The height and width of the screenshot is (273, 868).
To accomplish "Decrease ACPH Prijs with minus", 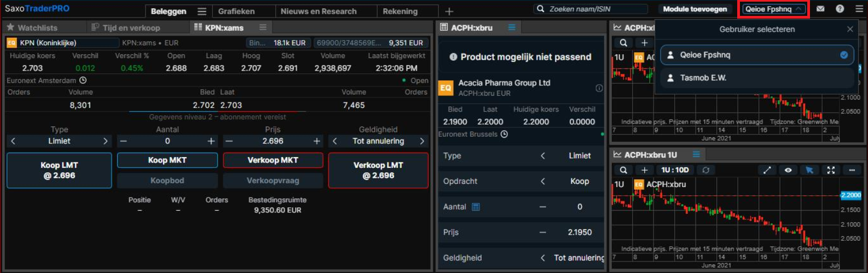I will point(543,233).
